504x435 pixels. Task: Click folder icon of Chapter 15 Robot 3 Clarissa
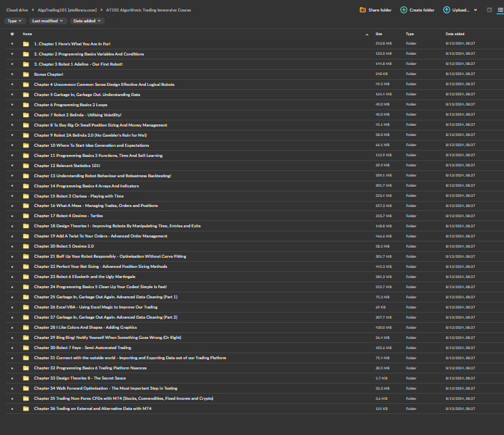[x=26, y=196]
